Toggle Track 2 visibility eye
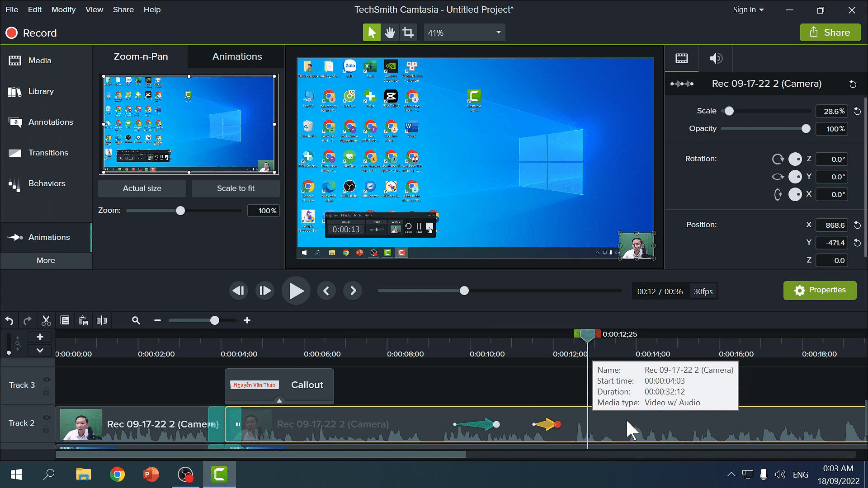Image resolution: width=868 pixels, height=488 pixels. tap(47, 418)
